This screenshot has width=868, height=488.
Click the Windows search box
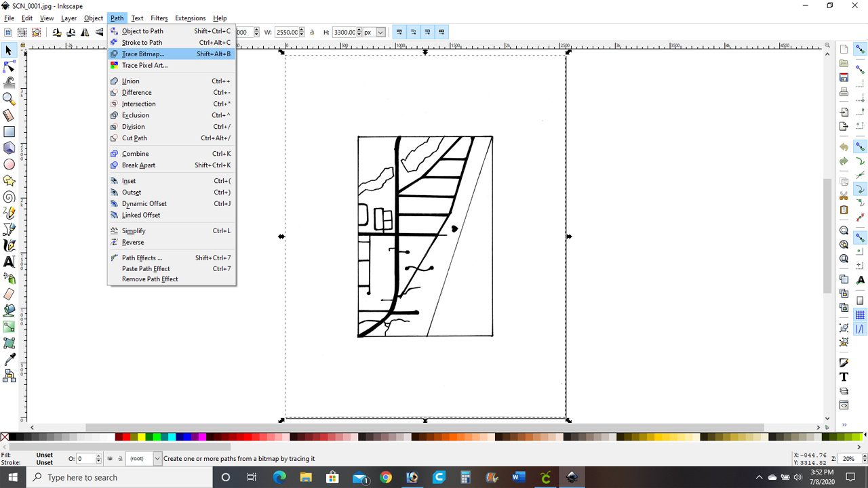(x=120, y=478)
